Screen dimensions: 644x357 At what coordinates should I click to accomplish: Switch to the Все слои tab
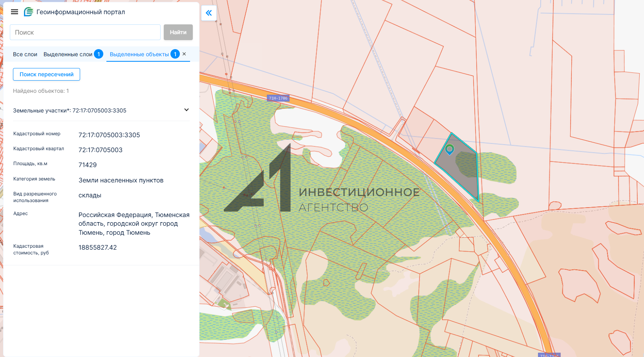tap(25, 54)
